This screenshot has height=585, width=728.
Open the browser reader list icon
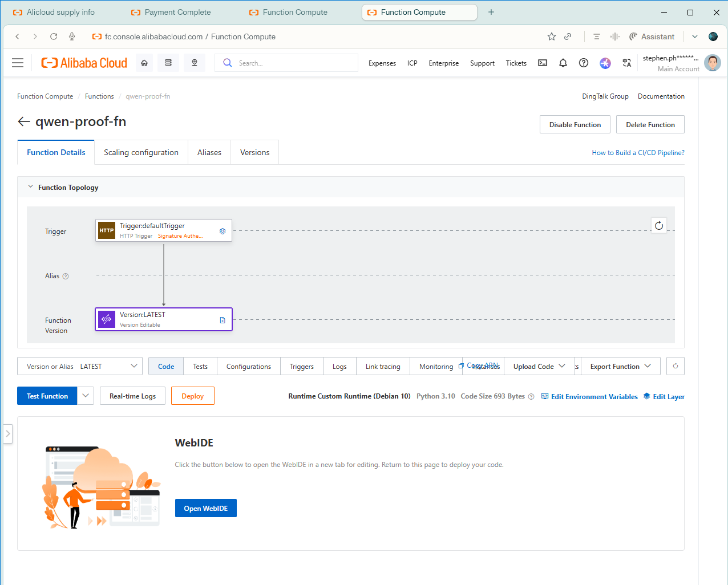[597, 36]
